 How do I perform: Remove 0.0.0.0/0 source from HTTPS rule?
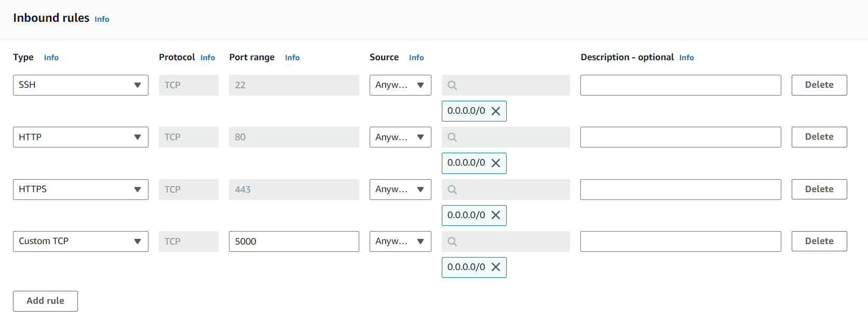496,215
